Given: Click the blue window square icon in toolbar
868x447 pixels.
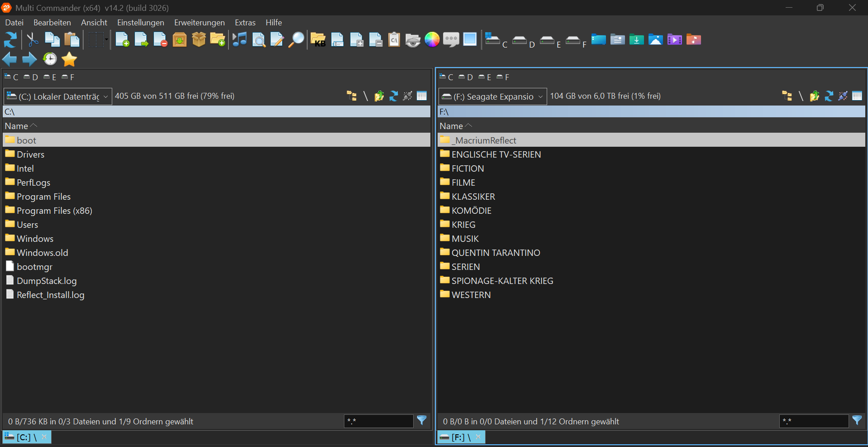Looking at the screenshot, I should coord(470,39).
